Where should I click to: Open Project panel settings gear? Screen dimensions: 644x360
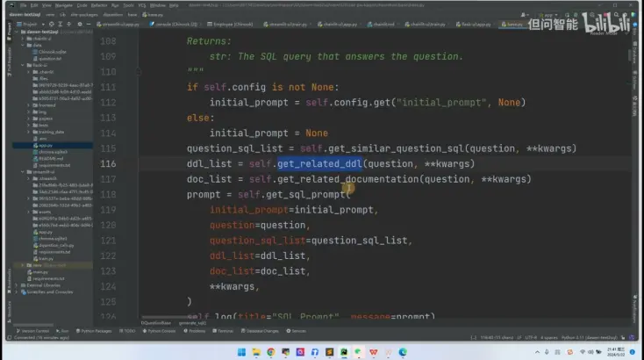[x=80, y=25]
